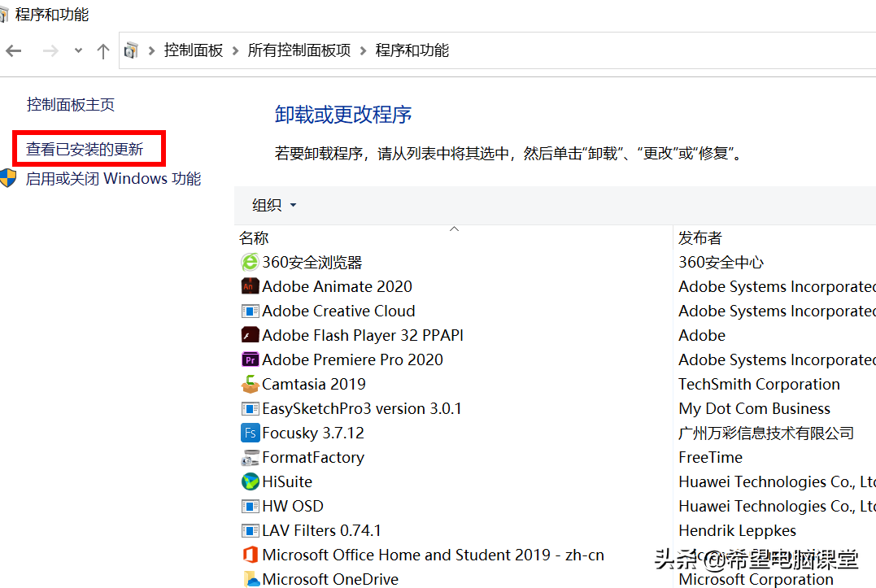Select the EasySketchPro3 version 3.0.1 text
876x588 pixels.
pos(362,409)
